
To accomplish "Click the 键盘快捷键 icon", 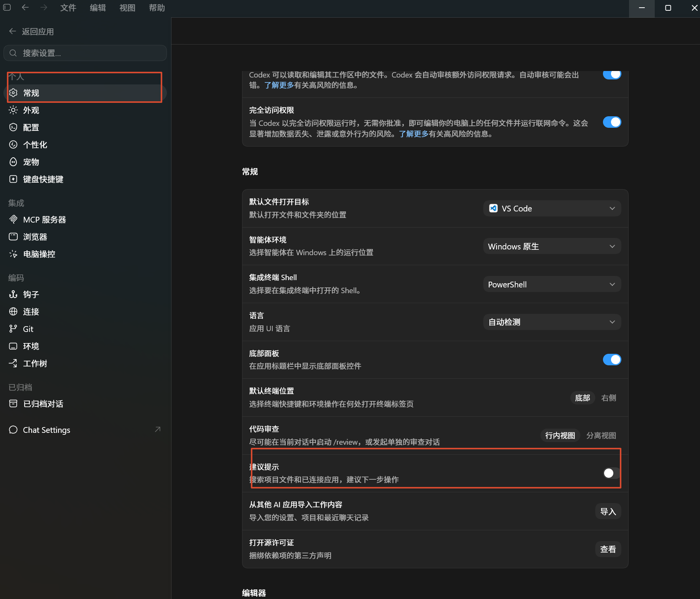I will click(13, 179).
